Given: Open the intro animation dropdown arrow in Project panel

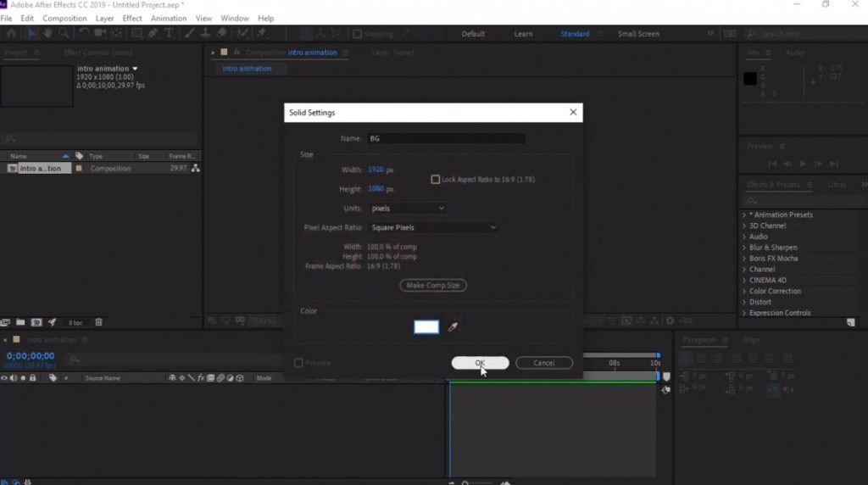Looking at the screenshot, I should [x=135, y=69].
